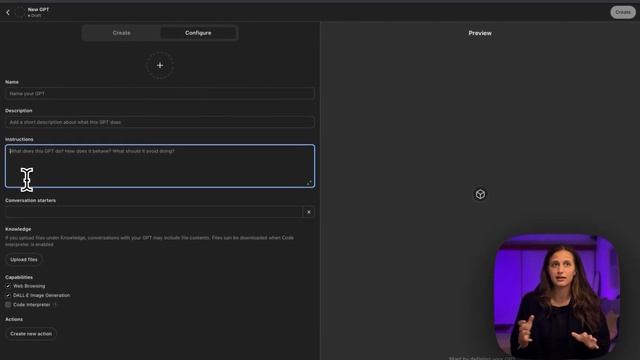Click the Knowledge section label
Image resolution: width=640 pixels, height=360 pixels.
(18, 229)
